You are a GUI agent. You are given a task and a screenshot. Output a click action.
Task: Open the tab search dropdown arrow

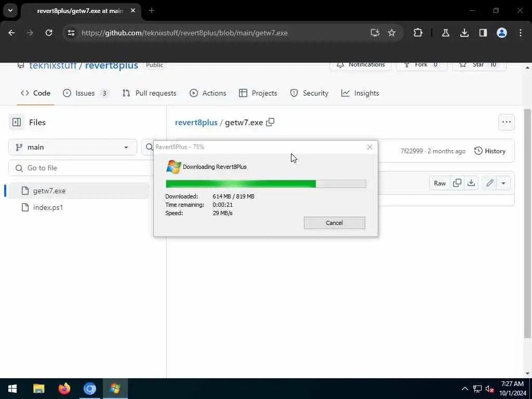coord(10,10)
